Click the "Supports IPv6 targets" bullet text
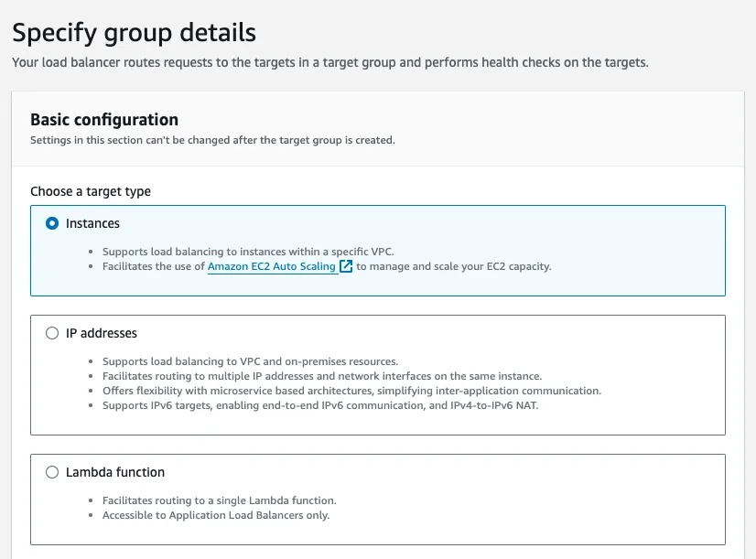 [320, 405]
